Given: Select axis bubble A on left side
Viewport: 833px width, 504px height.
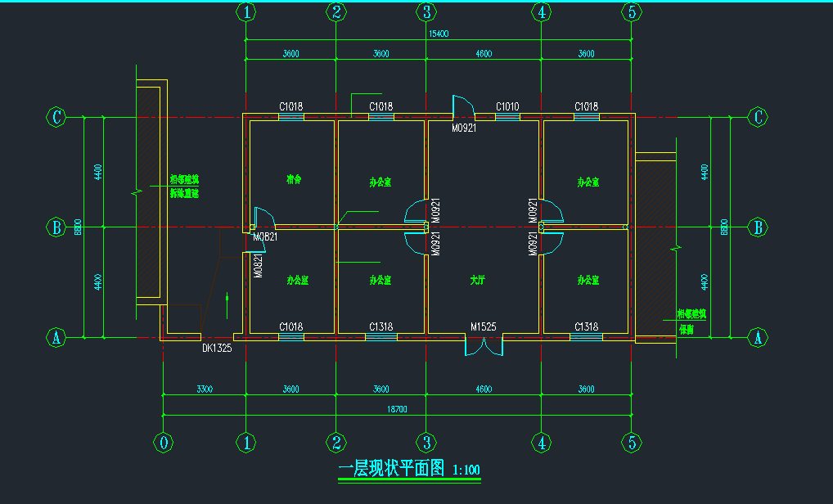Looking at the screenshot, I should point(56,337).
